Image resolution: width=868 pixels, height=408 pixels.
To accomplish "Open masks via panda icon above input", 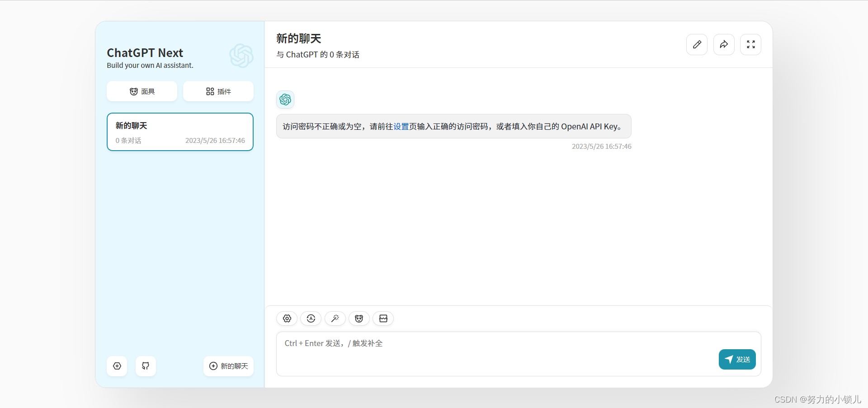I will pos(359,318).
